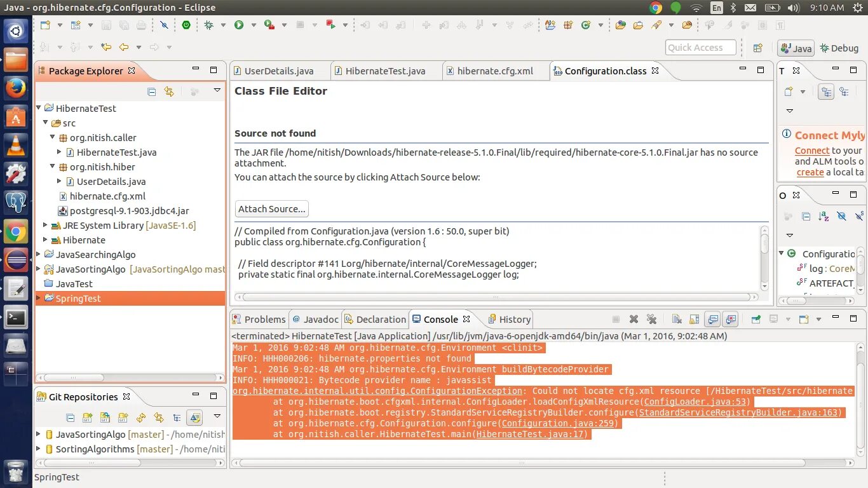Click HibernateTest.java:17 stack trace link

click(531, 434)
